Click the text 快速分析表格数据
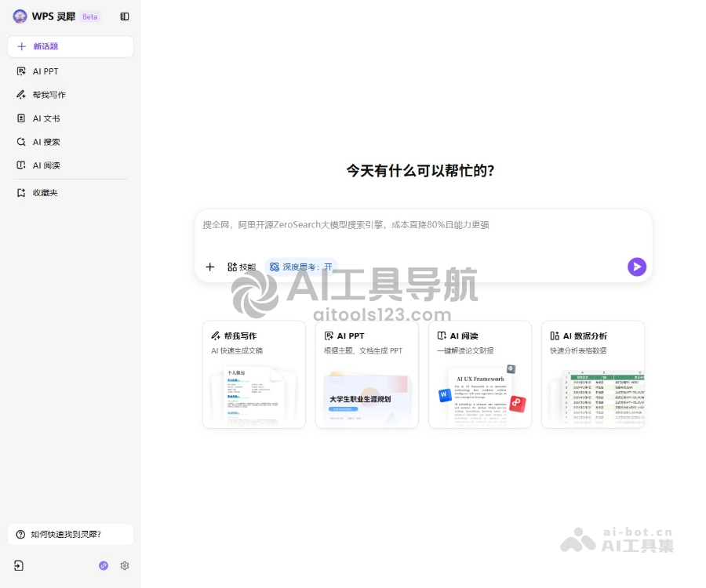The width and height of the screenshot is (706, 588). tap(578, 350)
